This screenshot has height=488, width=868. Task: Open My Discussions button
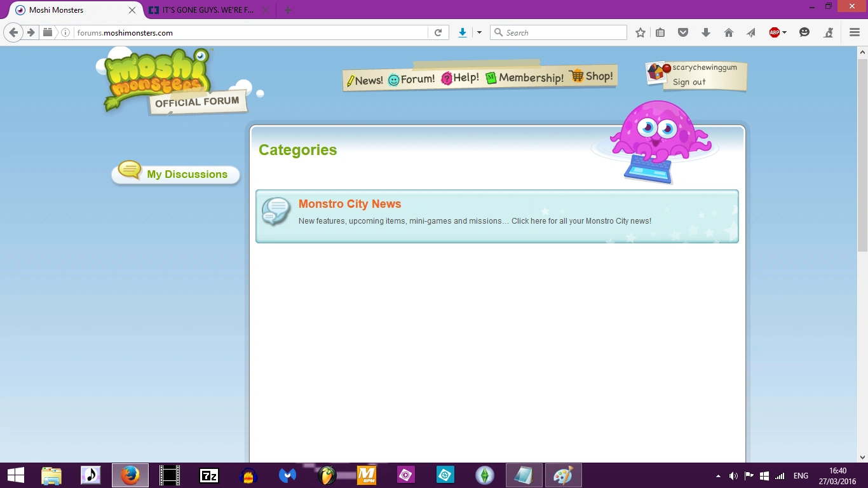pos(176,173)
